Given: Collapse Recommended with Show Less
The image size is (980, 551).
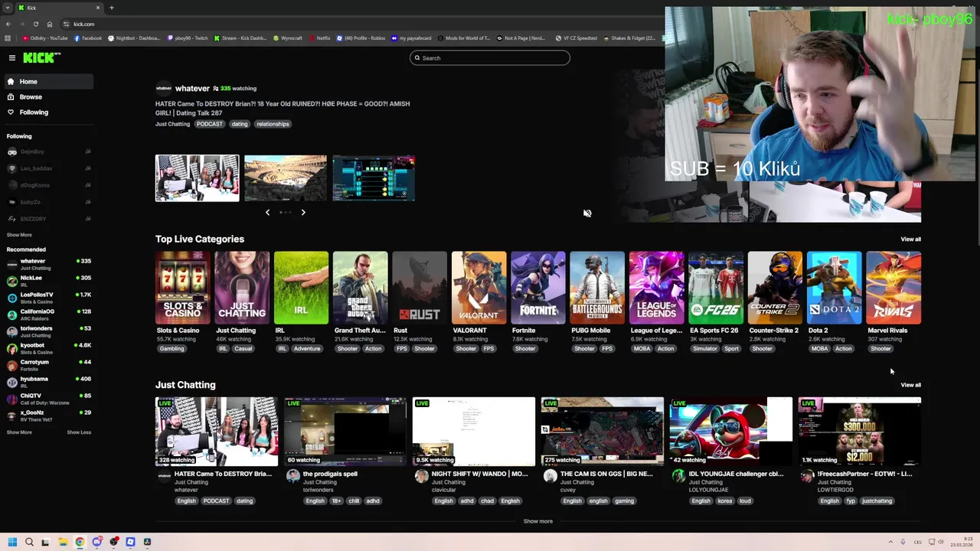Looking at the screenshot, I should click(79, 432).
